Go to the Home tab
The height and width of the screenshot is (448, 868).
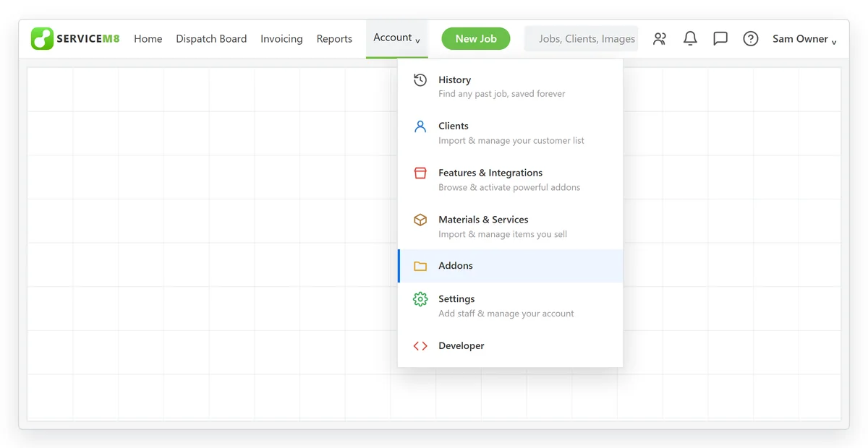tap(148, 39)
